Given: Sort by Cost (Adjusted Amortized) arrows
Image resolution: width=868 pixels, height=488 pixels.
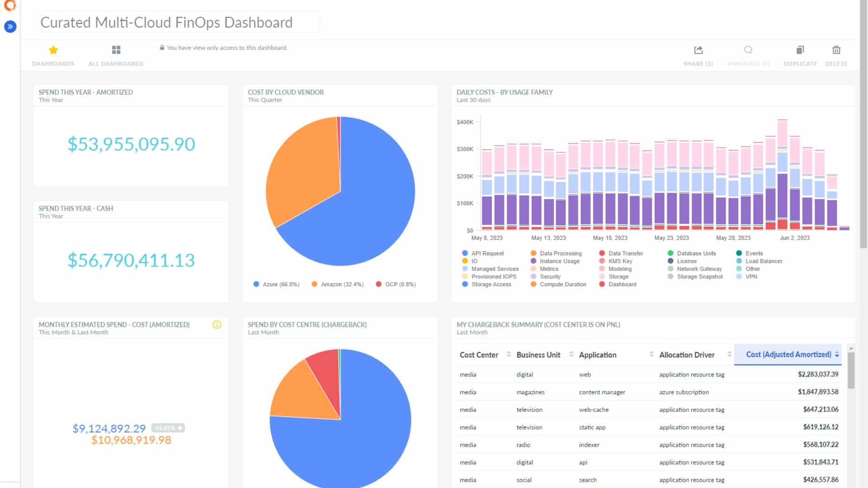Looking at the screenshot, I should click(837, 355).
